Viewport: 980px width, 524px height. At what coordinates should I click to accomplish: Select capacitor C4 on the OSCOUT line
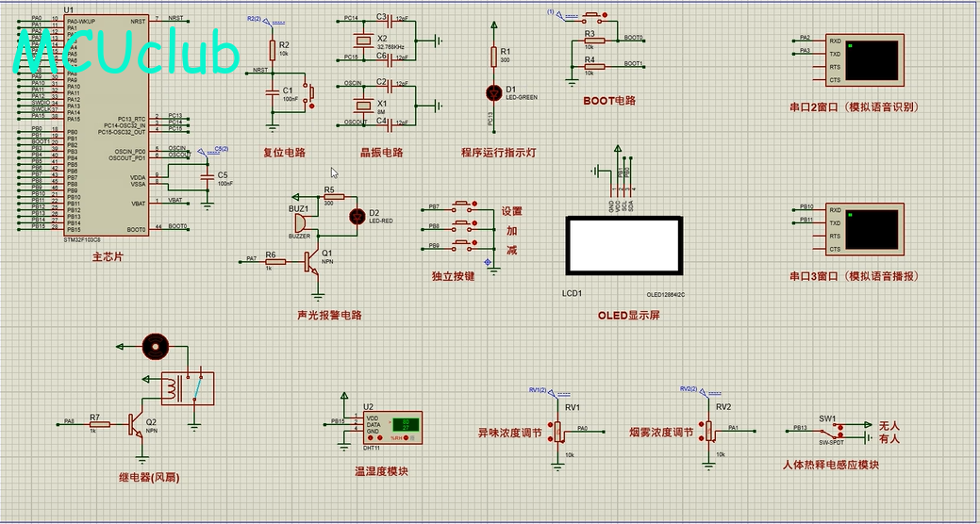coord(391,125)
